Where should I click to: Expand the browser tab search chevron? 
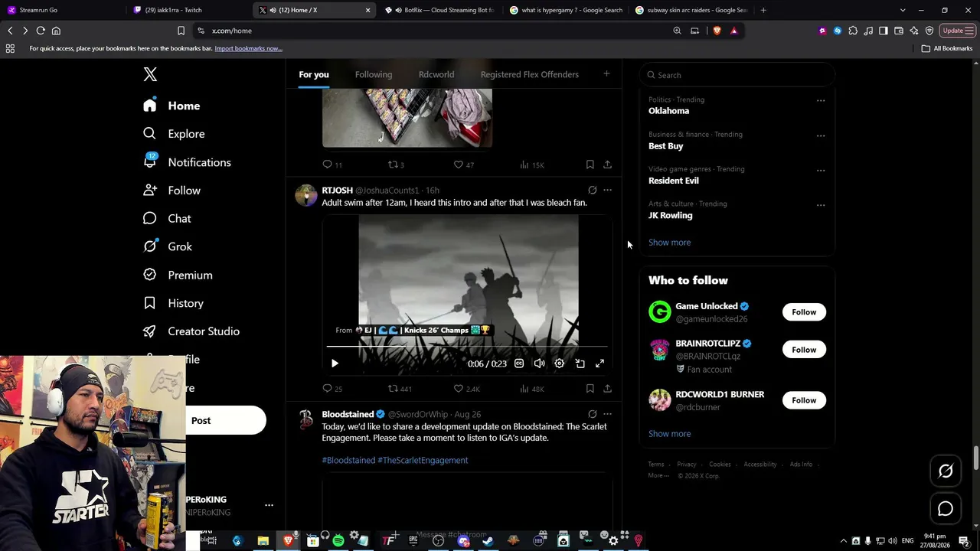click(x=903, y=10)
